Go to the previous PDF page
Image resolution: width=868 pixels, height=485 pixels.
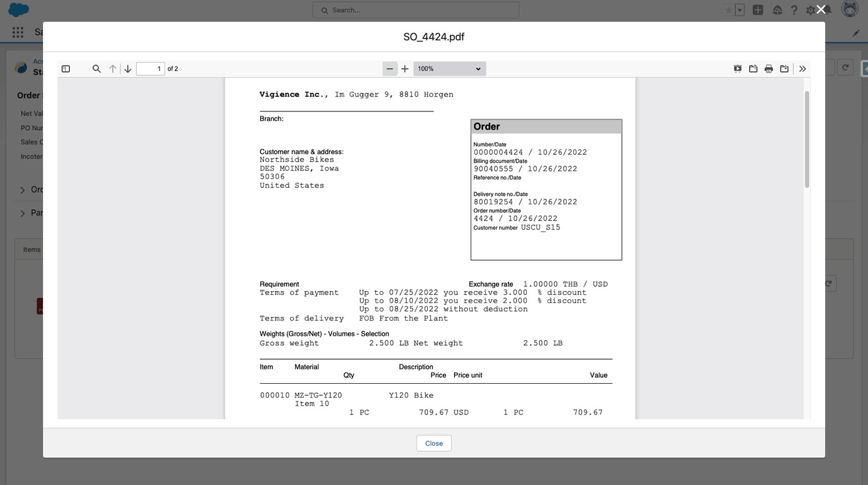[113, 69]
